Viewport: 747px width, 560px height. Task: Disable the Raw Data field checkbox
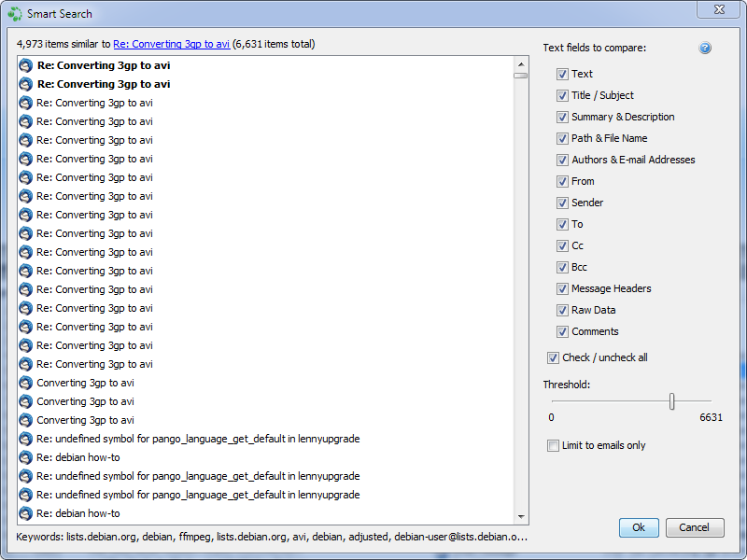coord(562,310)
